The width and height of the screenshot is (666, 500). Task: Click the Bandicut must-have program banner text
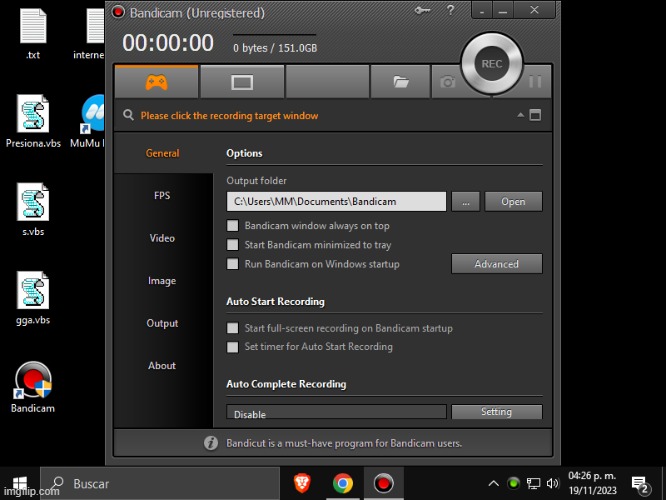[344, 443]
